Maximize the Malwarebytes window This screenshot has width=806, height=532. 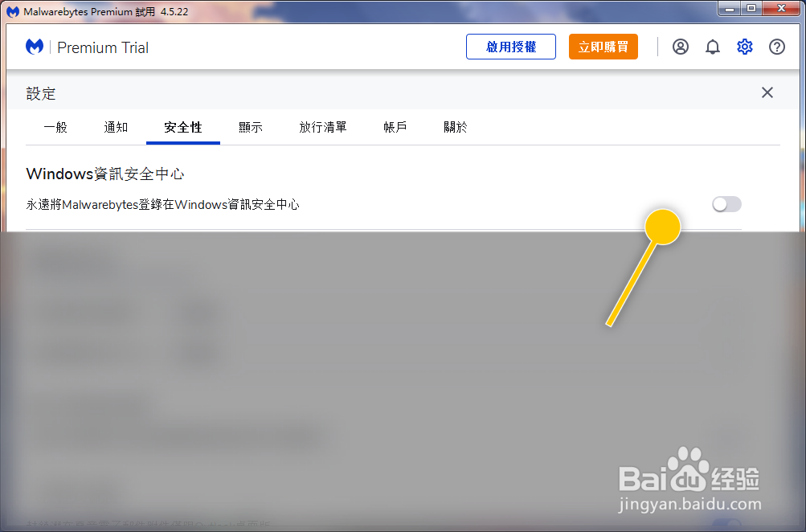point(751,8)
